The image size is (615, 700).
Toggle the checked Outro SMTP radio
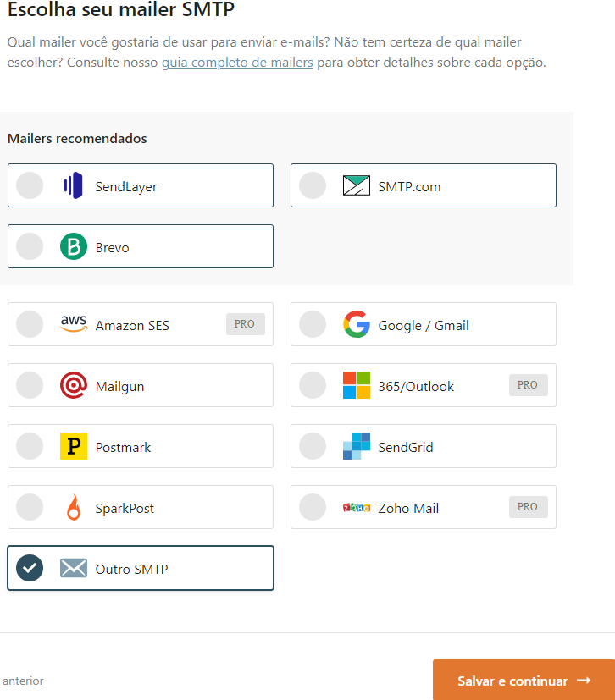pos(30,568)
